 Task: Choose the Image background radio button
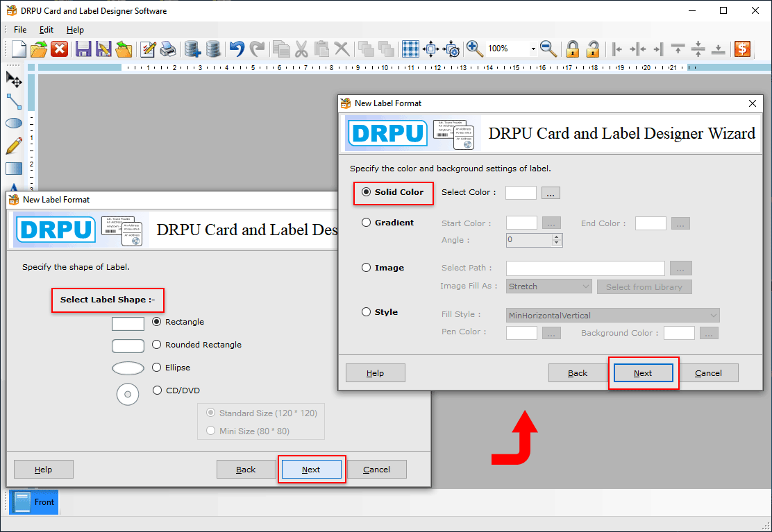click(x=367, y=268)
